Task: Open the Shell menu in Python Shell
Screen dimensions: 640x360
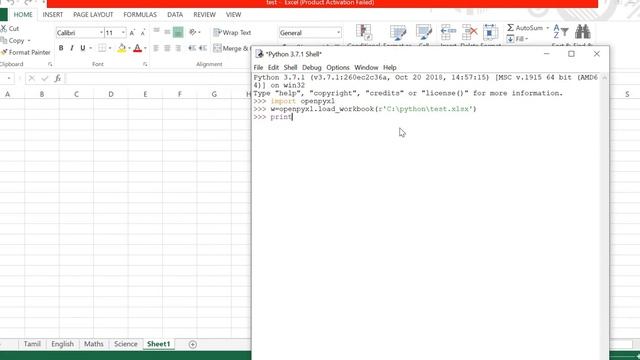Action: coord(290,67)
